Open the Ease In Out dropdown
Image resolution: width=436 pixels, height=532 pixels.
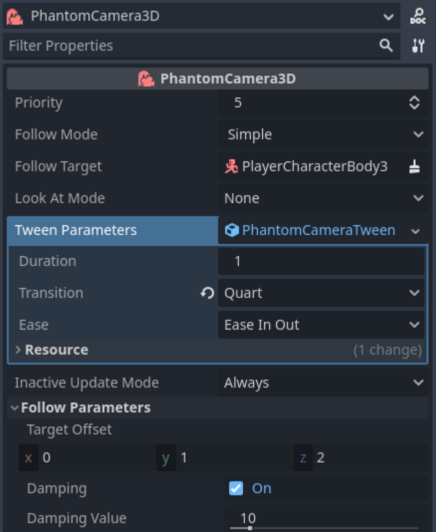tap(321, 325)
